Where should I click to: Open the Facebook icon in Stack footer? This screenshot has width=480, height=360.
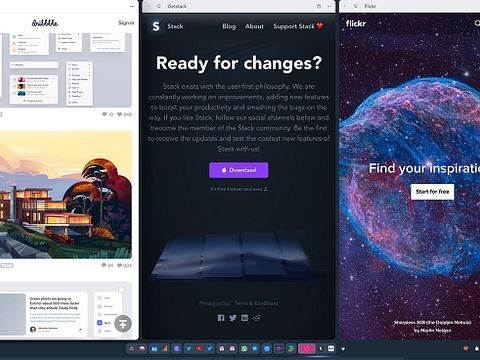(x=221, y=318)
